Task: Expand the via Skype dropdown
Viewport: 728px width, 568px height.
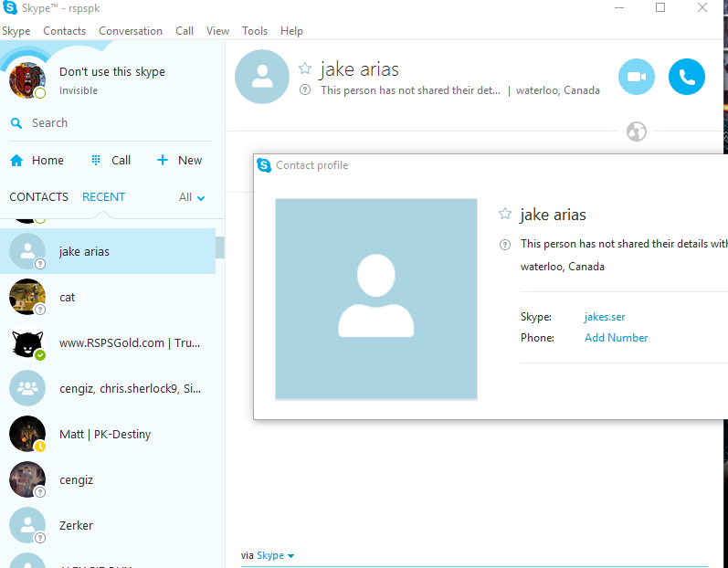Action: click(x=275, y=555)
